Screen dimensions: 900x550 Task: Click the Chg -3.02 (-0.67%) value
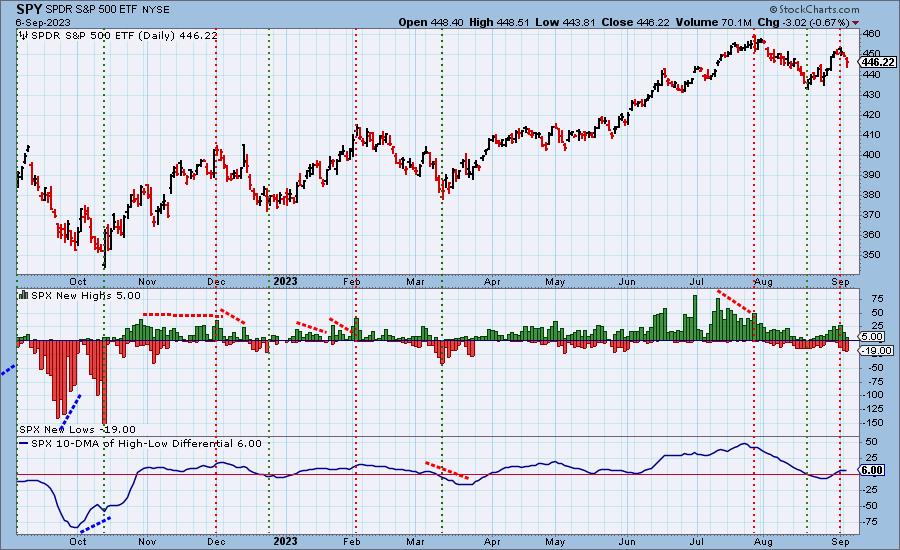804,22
